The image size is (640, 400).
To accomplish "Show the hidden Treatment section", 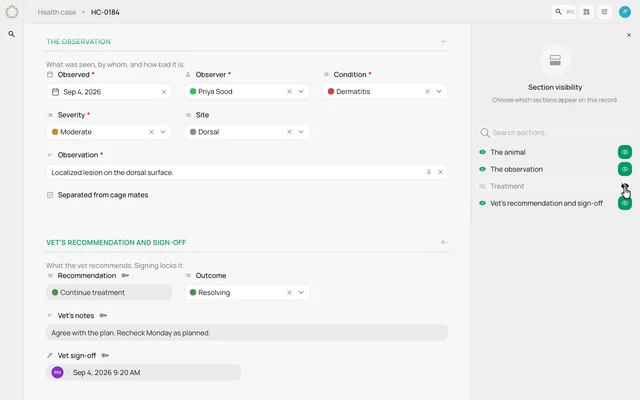I will pyautogui.click(x=624, y=186).
